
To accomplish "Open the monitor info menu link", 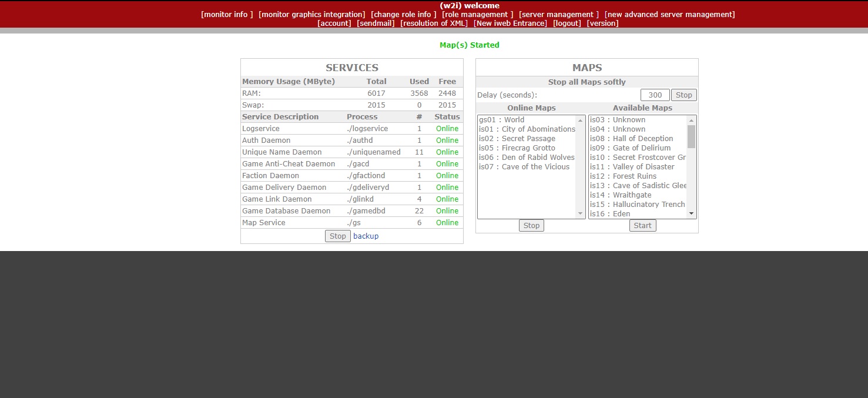I will (x=227, y=15).
